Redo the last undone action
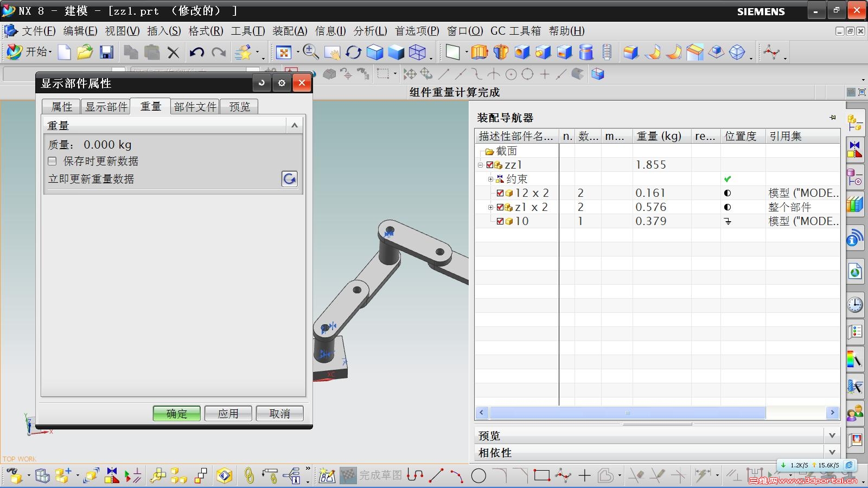This screenshot has width=868, height=488. (219, 52)
